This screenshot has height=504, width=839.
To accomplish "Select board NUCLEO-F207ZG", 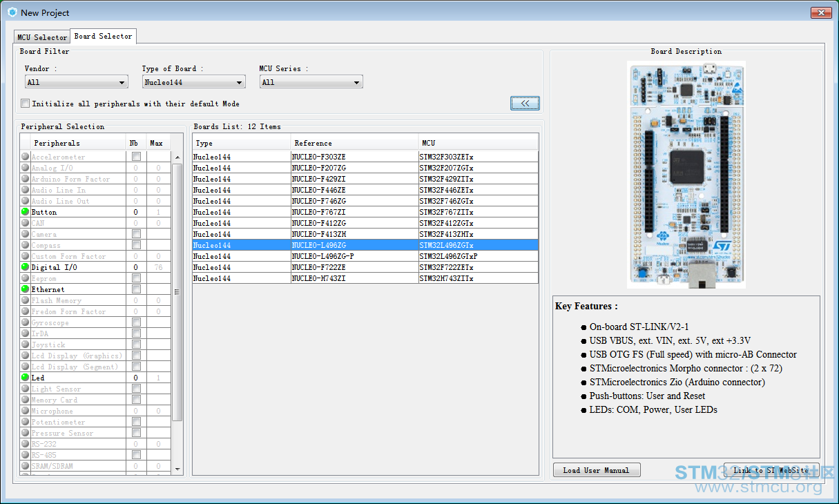I will (365, 168).
